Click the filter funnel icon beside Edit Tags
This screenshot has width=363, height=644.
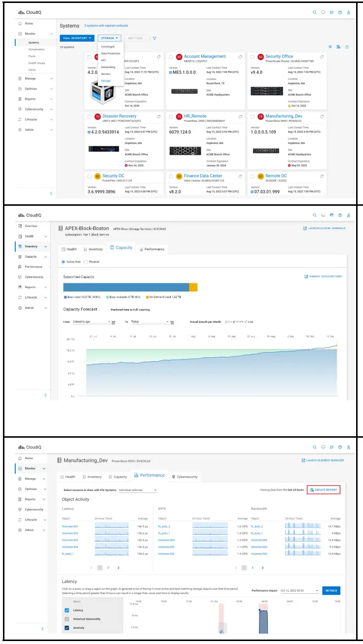pos(154,38)
